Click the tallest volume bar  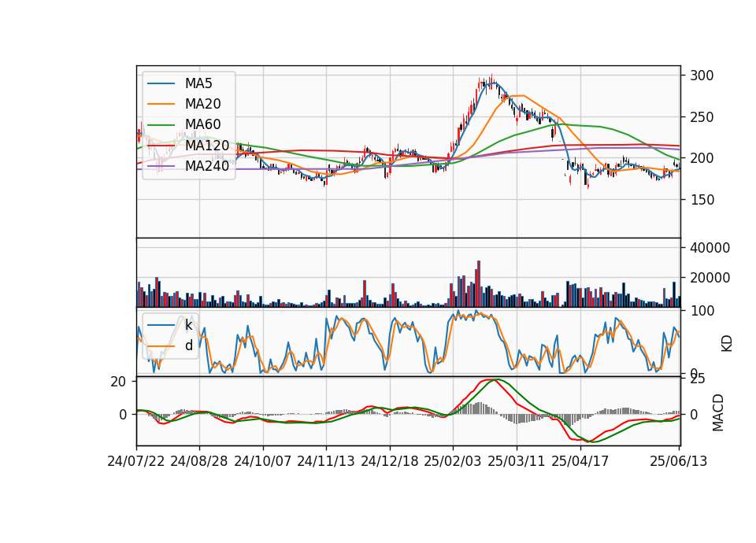click(479, 284)
